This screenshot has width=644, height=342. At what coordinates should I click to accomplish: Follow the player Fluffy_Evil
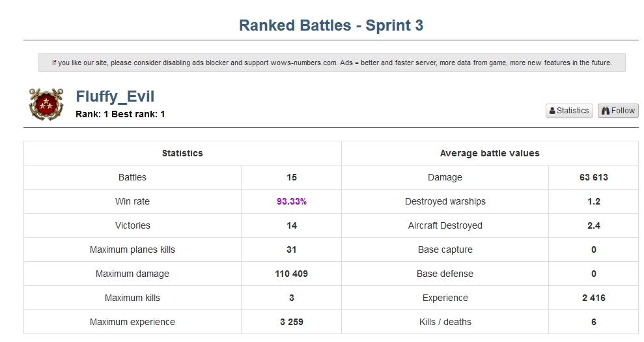[618, 111]
